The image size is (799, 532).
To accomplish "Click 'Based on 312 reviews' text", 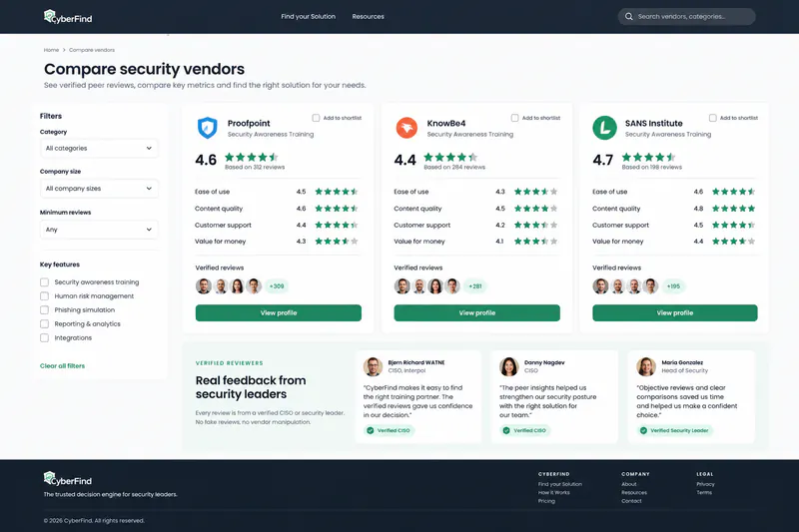I will tap(255, 167).
